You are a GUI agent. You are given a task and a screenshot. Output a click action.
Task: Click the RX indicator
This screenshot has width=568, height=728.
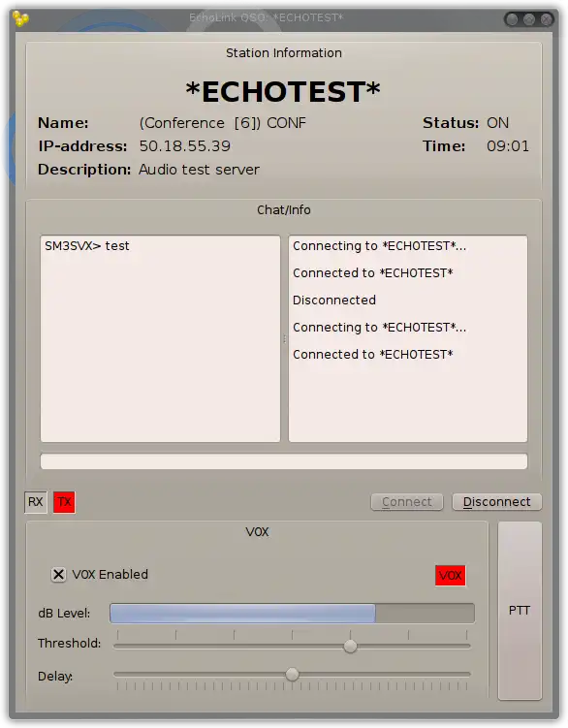click(x=36, y=502)
